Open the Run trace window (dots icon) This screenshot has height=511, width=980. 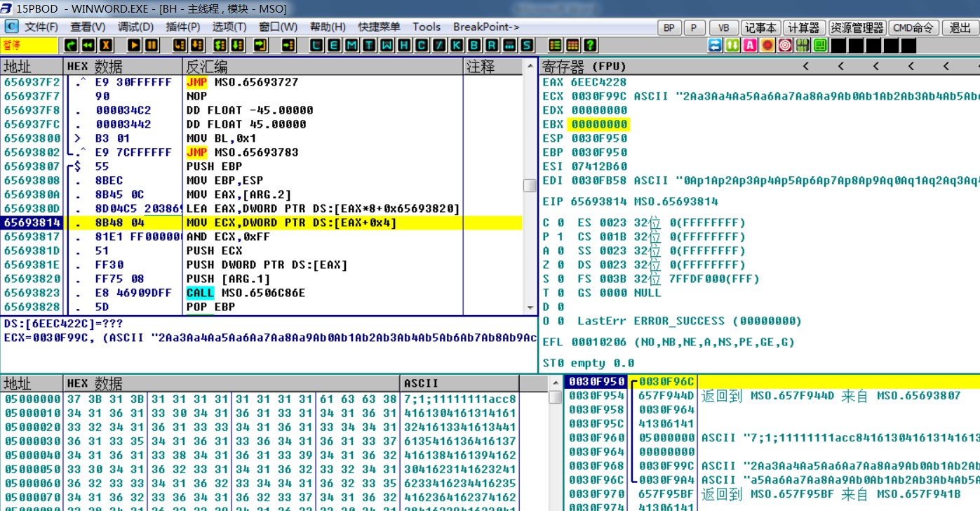point(510,45)
